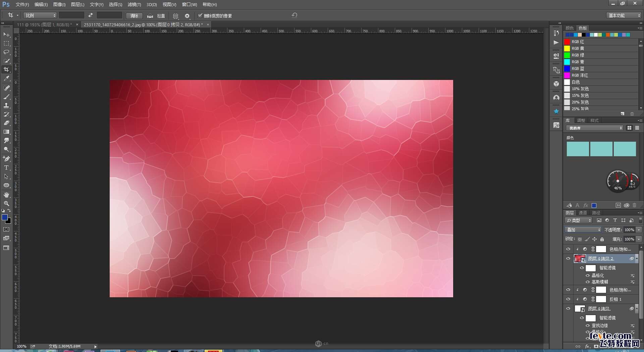
Task: Open the 比例 crop ratio dropdown
Action: tap(40, 15)
